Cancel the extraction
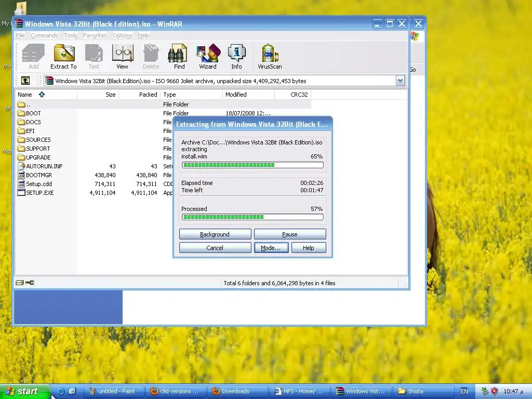The height and width of the screenshot is (399, 532). tap(215, 248)
